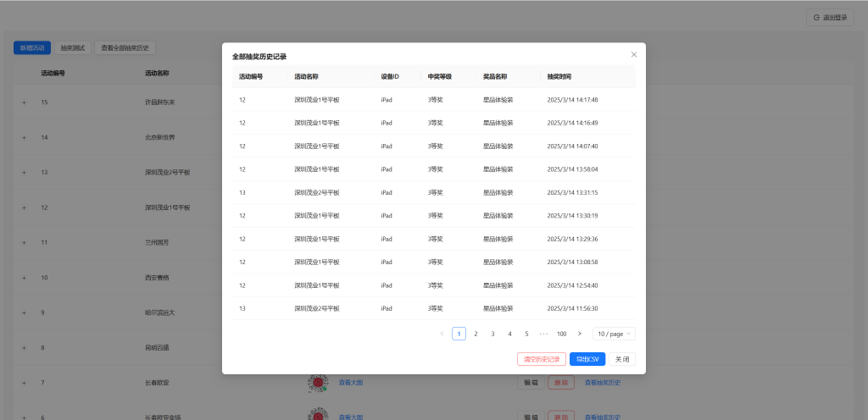
Task: Close the lottery history dialog with X
Action: (x=634, y=55)
